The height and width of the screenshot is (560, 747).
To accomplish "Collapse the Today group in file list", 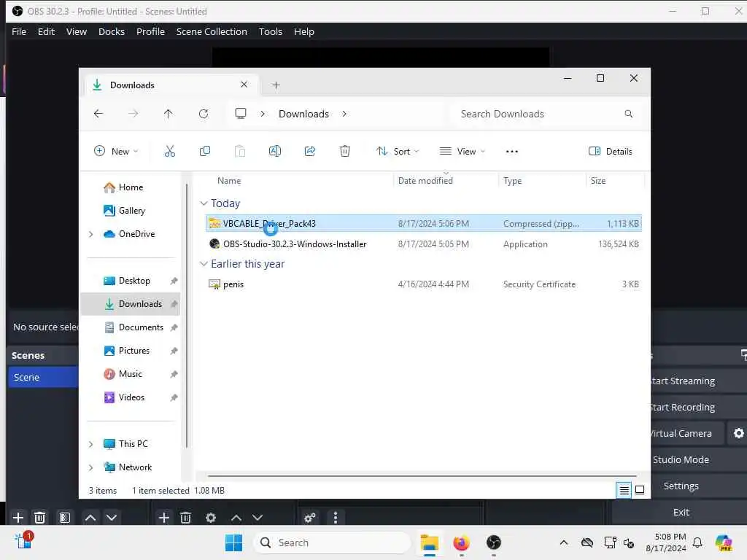I will 204,203.
